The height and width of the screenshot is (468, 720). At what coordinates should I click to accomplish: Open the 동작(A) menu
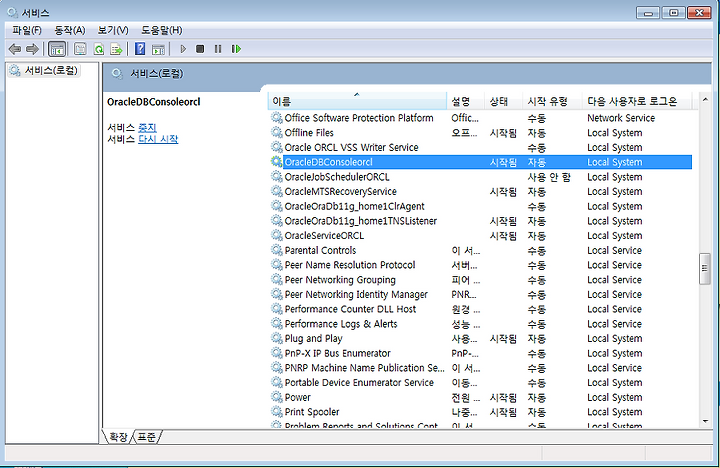[x=69, y=30]
